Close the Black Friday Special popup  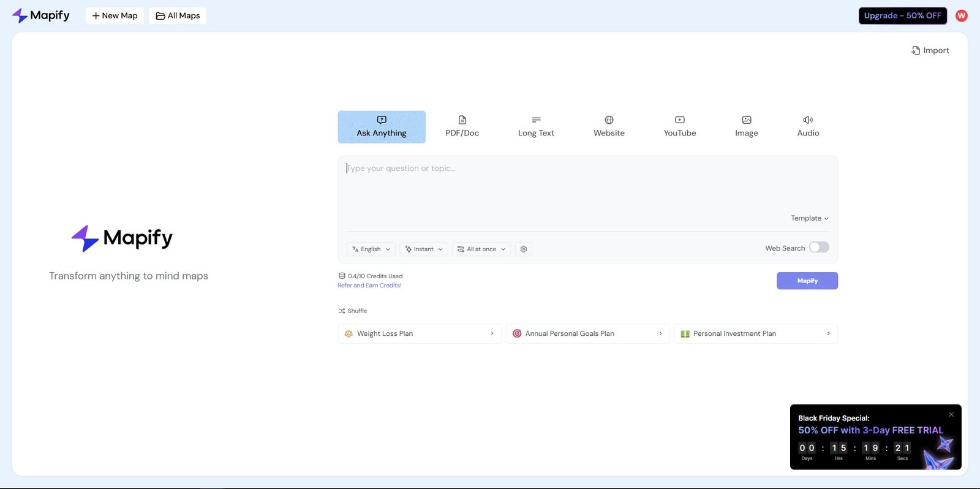click(951, 415)
